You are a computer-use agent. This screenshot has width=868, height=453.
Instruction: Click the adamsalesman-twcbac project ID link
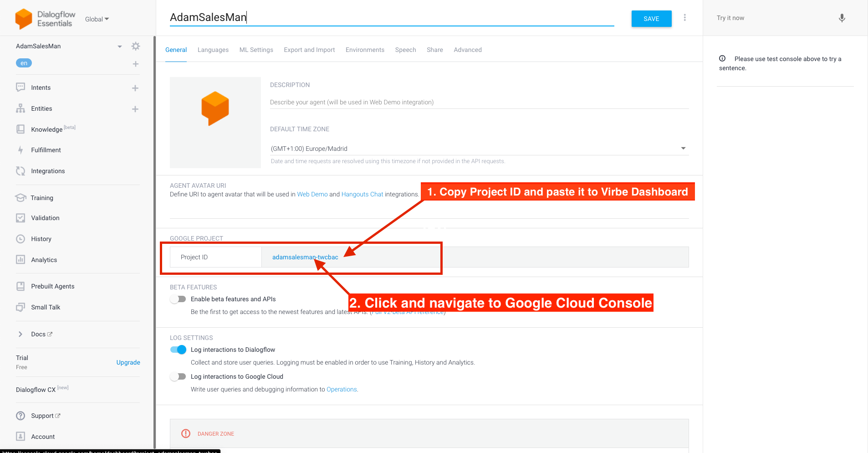point(305,257)
